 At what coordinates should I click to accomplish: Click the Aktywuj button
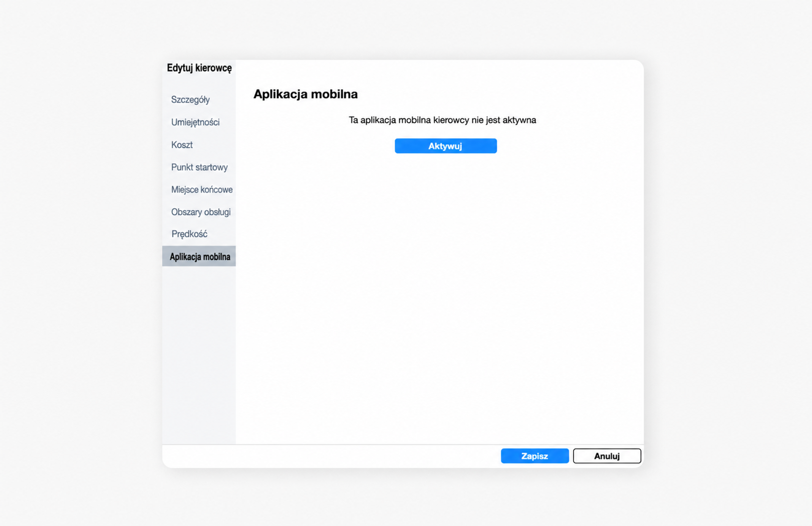click(x=446, y=146)
